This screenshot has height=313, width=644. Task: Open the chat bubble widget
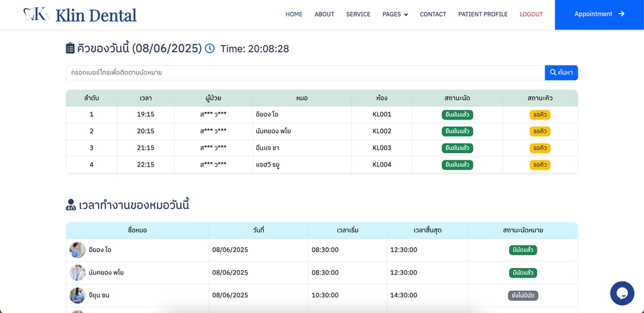[622, 294]
